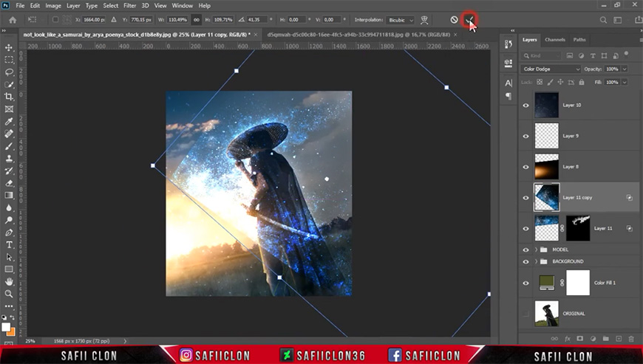Toggle the maintain aspect ratio link
The image size is (643, 364).
(x=197, y=20)
